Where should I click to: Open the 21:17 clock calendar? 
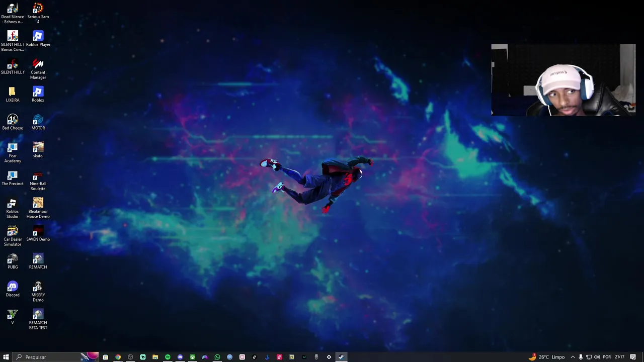coord(619,357)
